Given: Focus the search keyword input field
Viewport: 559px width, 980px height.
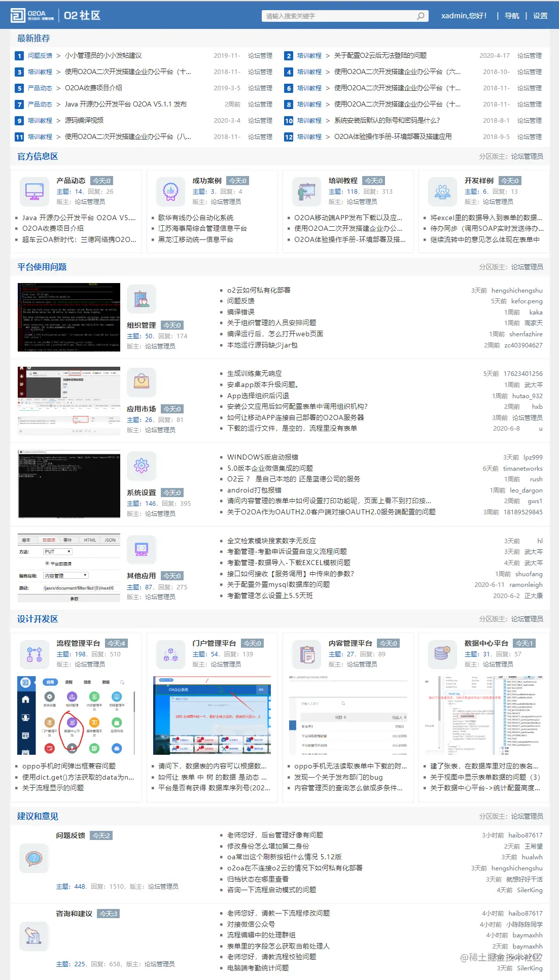Looking at the screenshot, I should pos(339,16).
